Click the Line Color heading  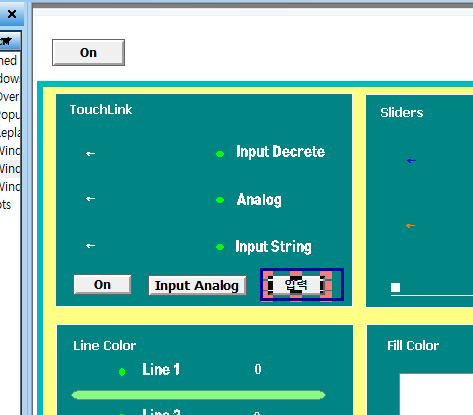105,345
